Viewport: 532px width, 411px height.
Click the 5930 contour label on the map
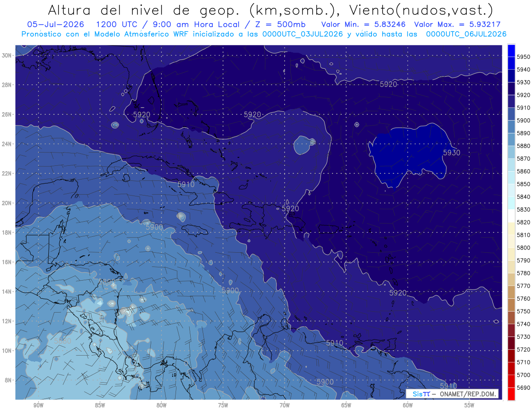452,153
